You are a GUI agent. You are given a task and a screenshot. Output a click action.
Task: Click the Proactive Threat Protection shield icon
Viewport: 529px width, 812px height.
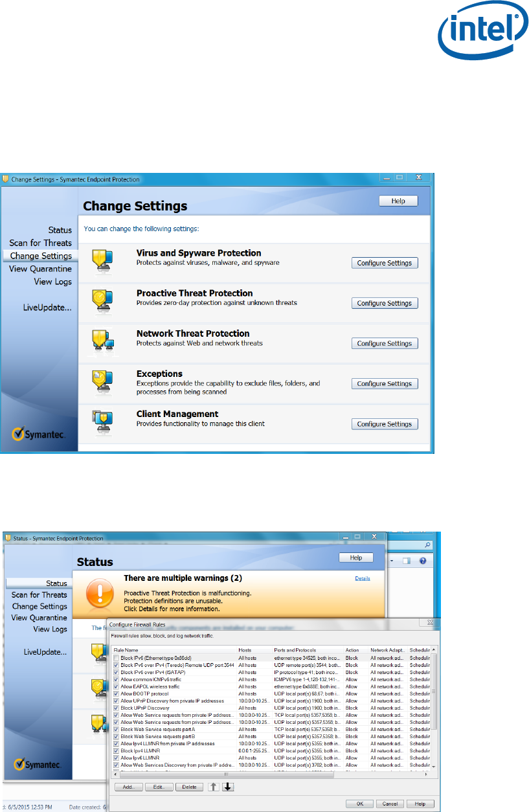tap(104, 299)
